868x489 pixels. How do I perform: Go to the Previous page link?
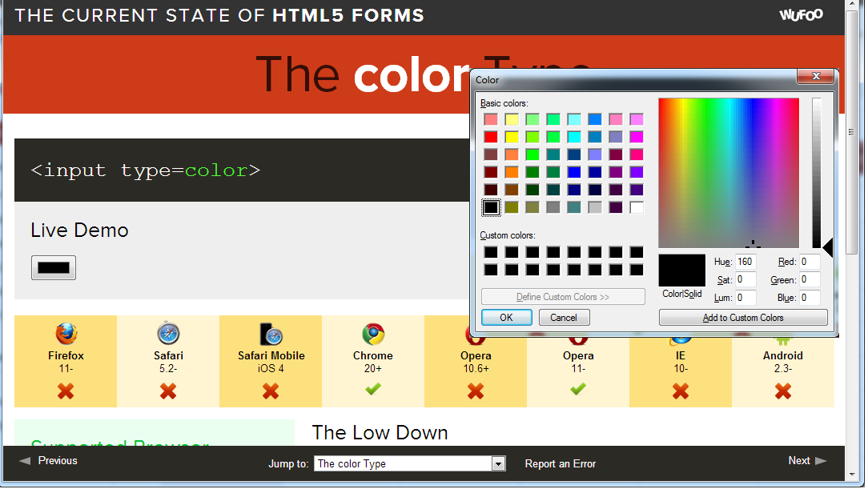click(58, 461)
